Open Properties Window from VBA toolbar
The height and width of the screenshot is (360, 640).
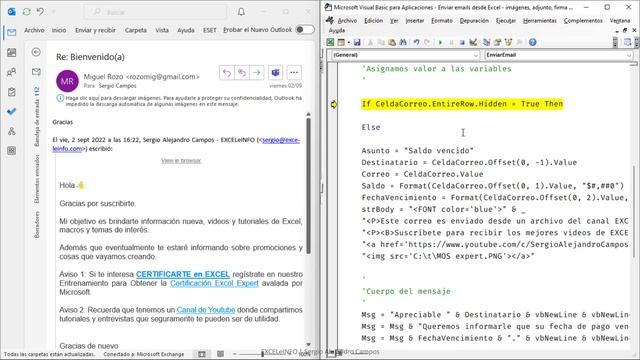point(497,42)
